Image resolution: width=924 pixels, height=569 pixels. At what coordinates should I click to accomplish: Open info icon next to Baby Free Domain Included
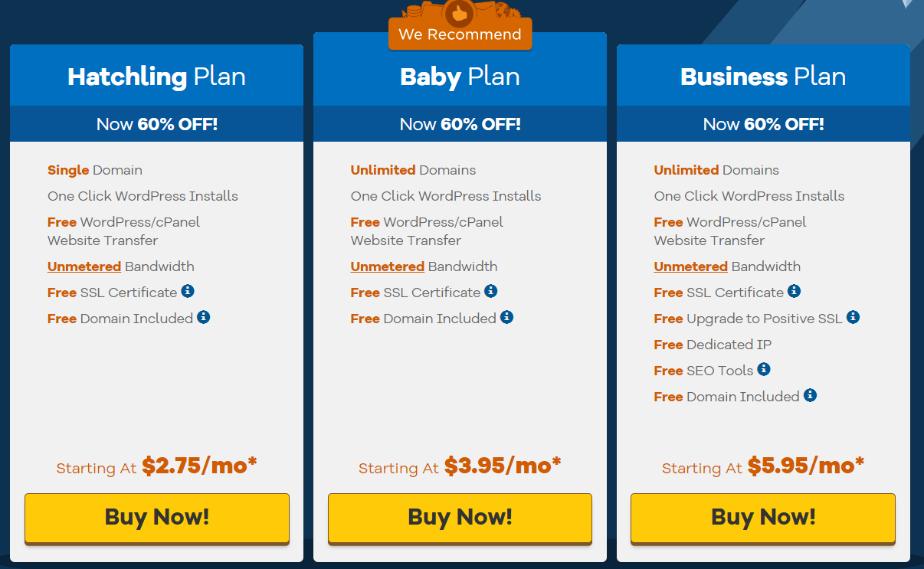click(506, 317)
